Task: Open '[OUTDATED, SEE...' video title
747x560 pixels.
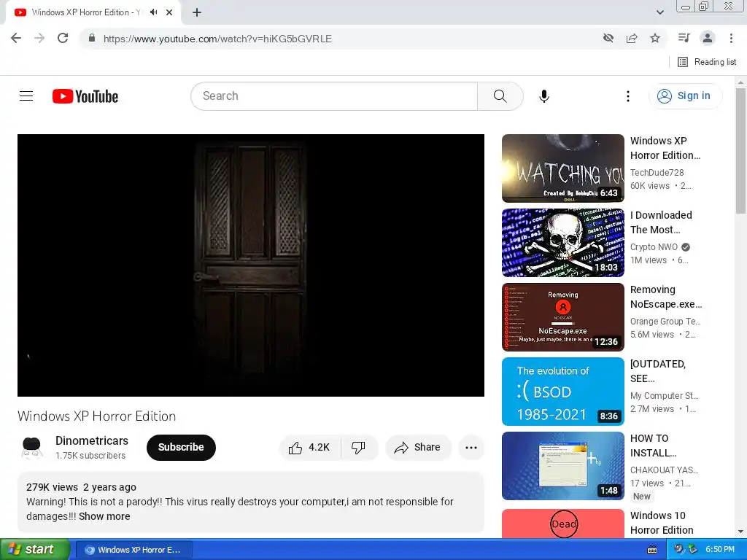Action: pos(658,371)
